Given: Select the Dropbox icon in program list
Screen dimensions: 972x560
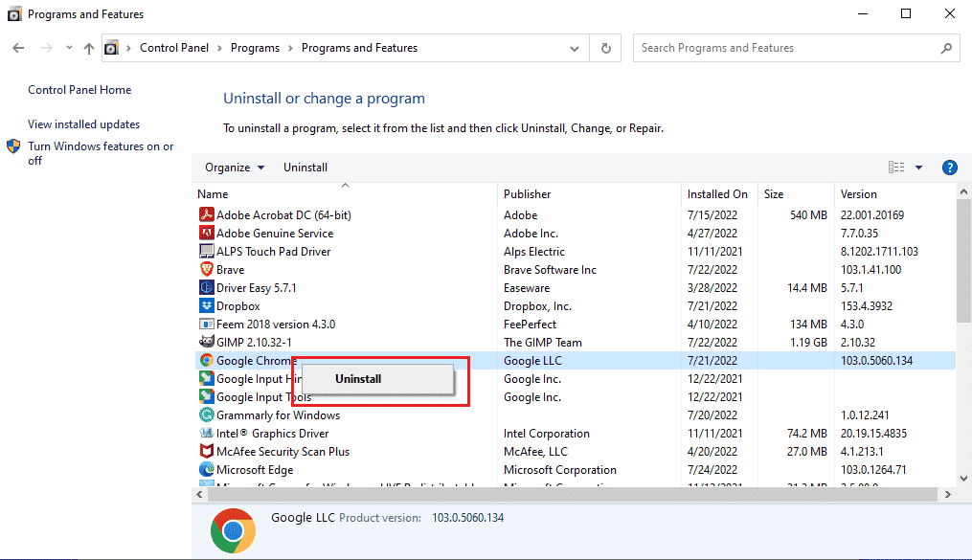Looking at the screenshot, I should [x=206, y=306].
